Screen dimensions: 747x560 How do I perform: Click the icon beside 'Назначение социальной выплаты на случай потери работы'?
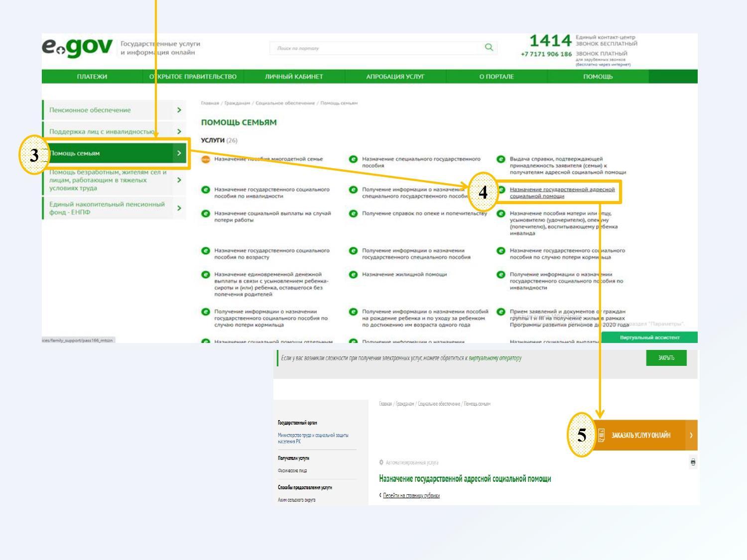pyautogui.click(x=206, y=214)
